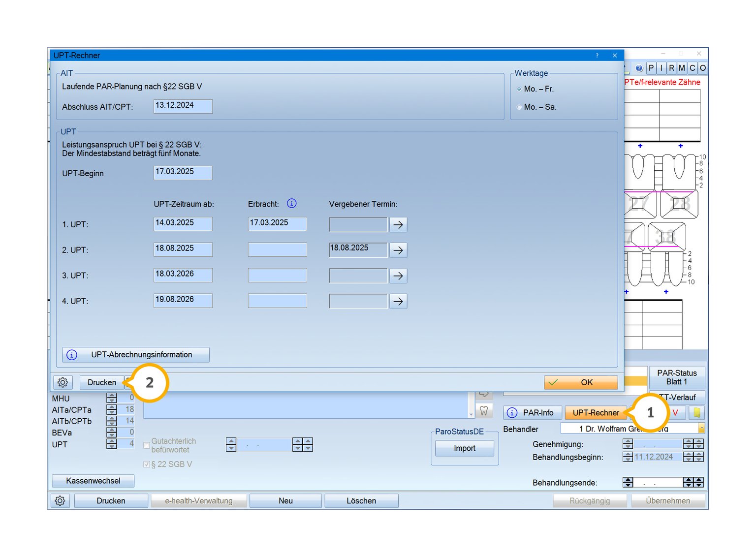Screen dimensions: 756x557
Task: Click the tooth icon button
Action: tap(484, 410)
